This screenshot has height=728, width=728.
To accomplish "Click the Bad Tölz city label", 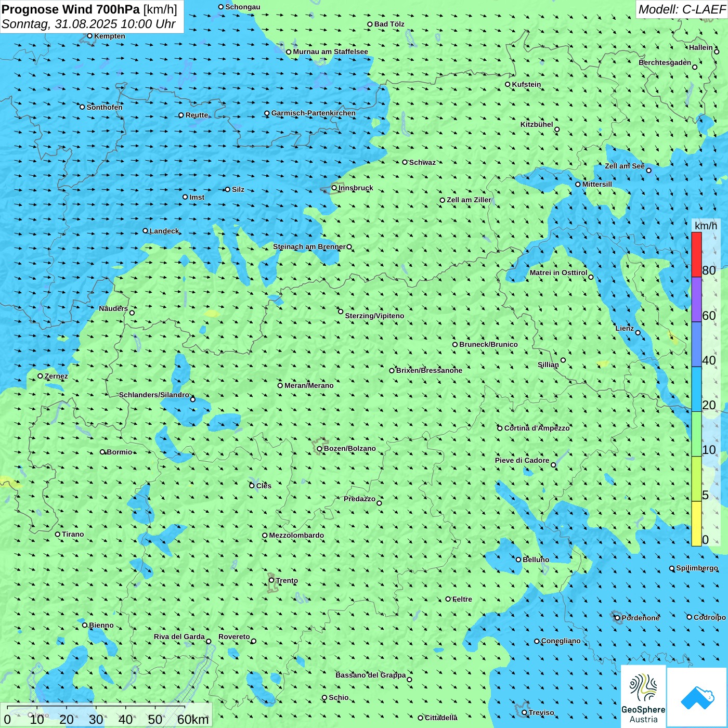I will pyautogui.click(x=389, y=24).
